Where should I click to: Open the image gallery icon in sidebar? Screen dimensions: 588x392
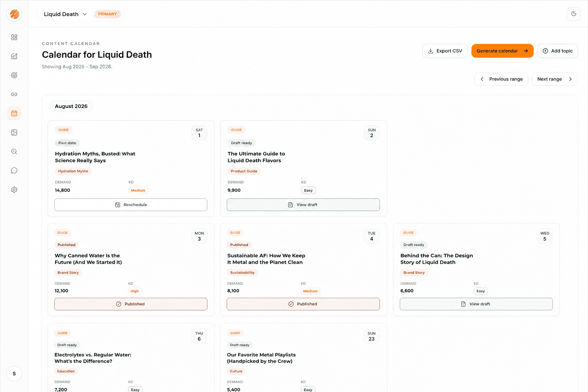point(14,132)
